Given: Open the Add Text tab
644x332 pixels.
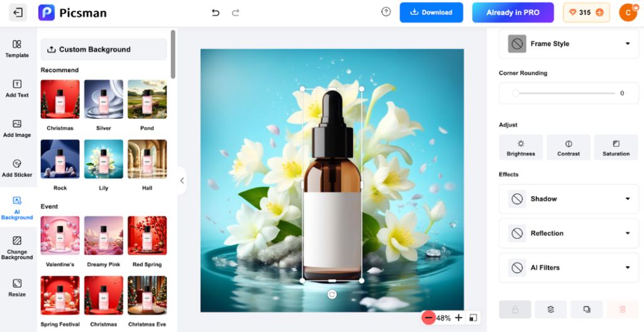Looking at the screenshot, I should click(x=17, y=89).
